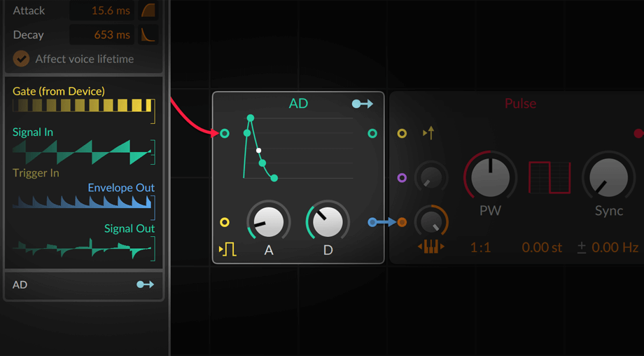The height and width of the screenshot is (356, 644).
Task: Click the Decay curve shape icon
Action: pyautogui.click(x=149, y=34)
